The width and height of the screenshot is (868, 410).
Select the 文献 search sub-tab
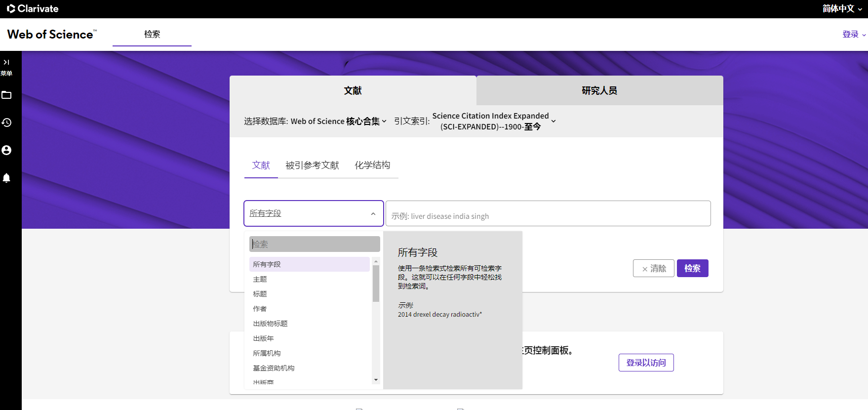point(261,165)
